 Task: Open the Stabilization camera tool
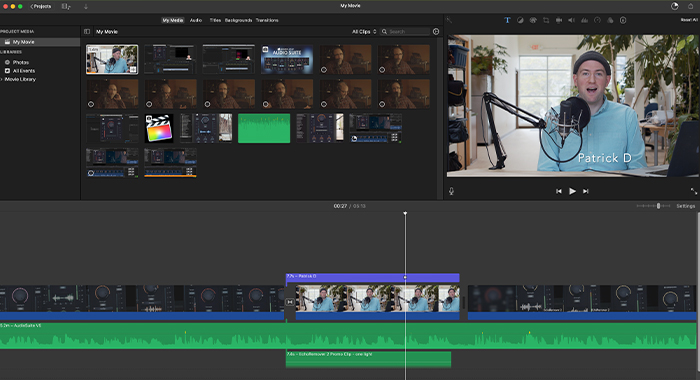coord(558,20)
